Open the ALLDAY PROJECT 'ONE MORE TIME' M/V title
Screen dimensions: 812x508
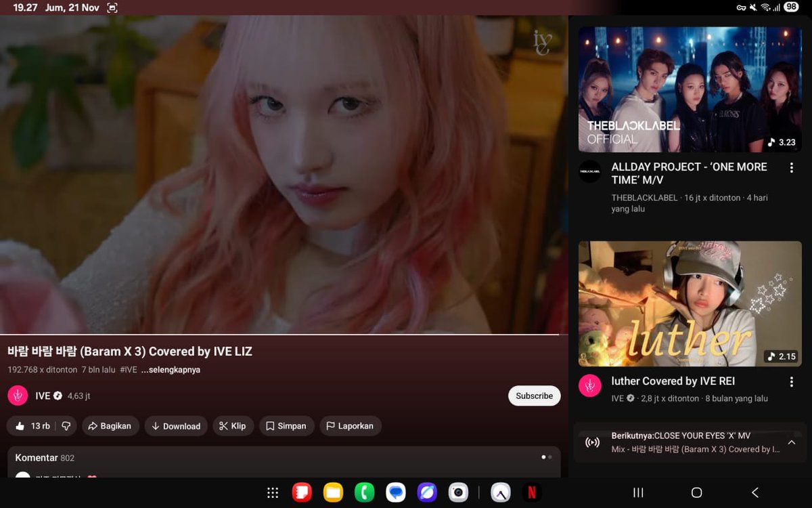(x=689, y=173)
